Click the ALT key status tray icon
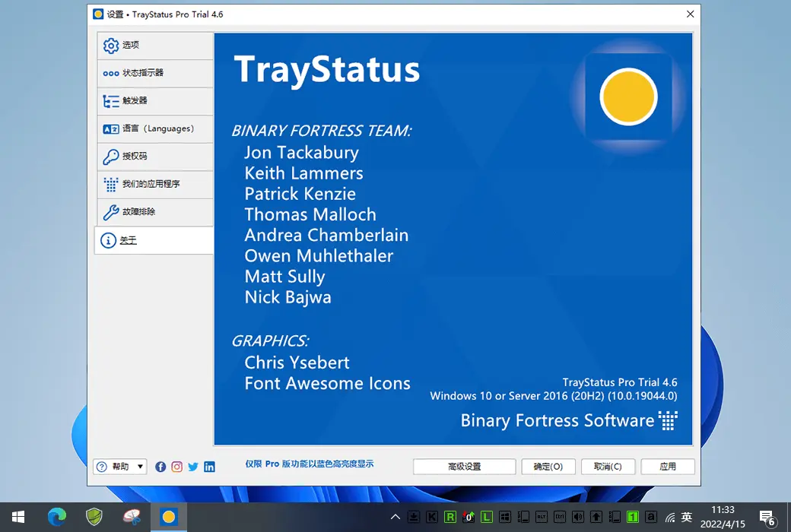Viewport: 791px width, 532px height. click(x=542, y=517)
